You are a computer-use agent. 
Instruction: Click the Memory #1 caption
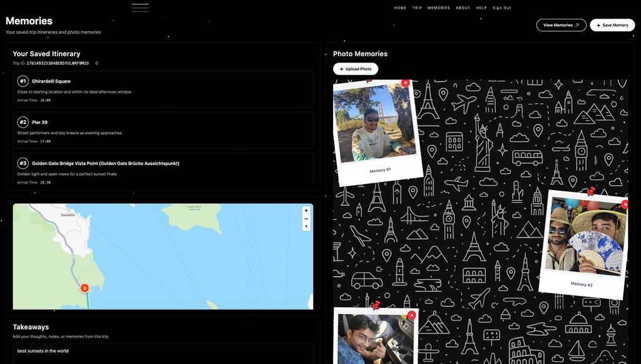[380, 170]
